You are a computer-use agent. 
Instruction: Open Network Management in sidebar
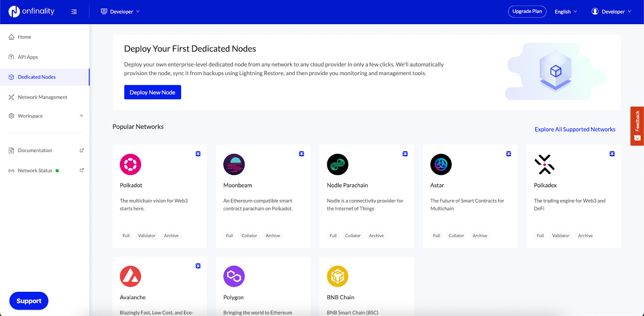[x=42, y=97]
